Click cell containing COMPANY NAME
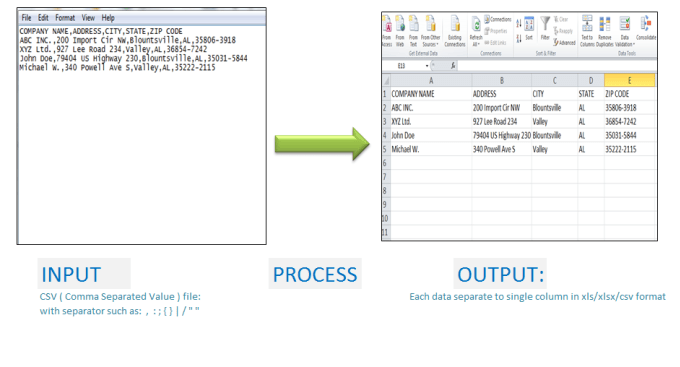The height and width of the screenshot is (367, 680). (431, 94)
